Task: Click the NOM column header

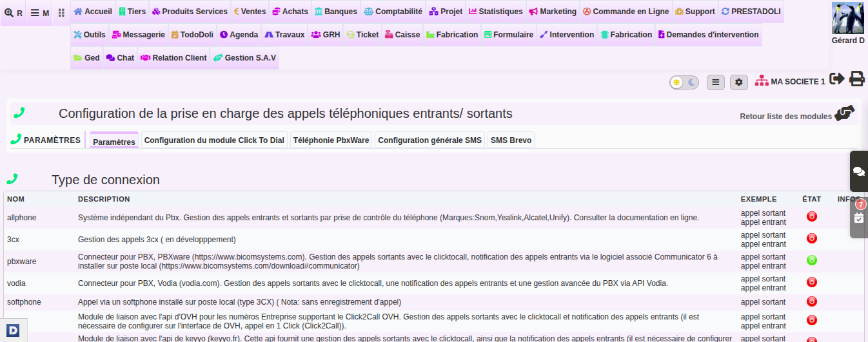Action: [x=16, y=199]
